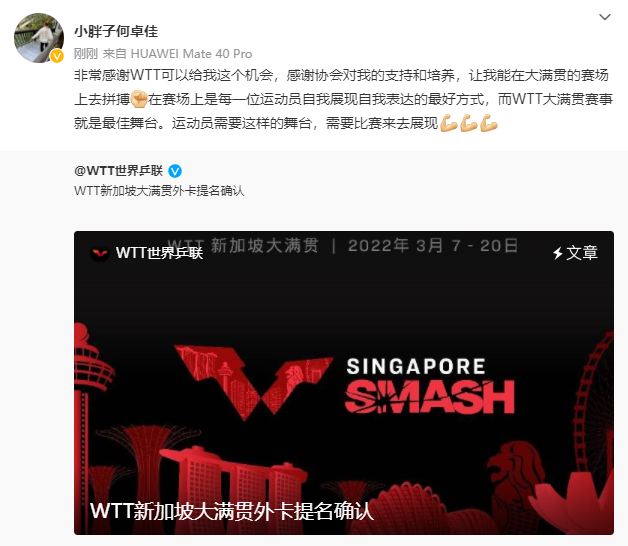Click the lightning 文章 article tag
The width and height of the screenshot is (628, 546).
(575, 253)
